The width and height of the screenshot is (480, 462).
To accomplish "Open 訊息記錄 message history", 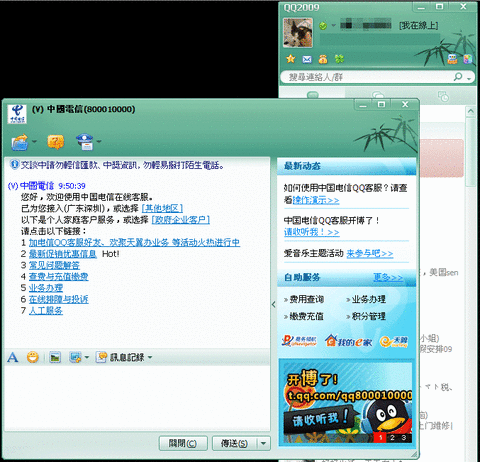I will [120, 357].
